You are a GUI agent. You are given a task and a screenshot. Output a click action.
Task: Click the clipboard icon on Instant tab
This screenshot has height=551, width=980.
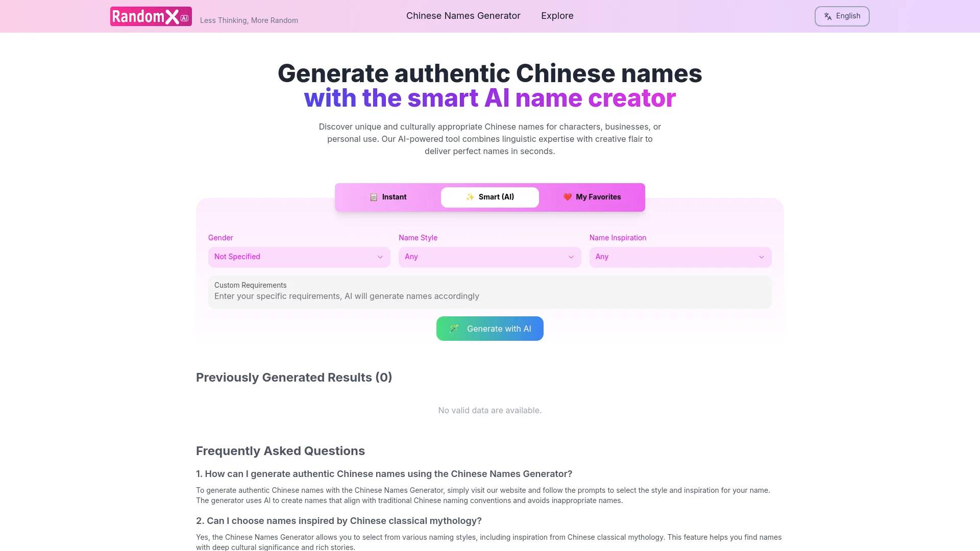pos(373,196)
